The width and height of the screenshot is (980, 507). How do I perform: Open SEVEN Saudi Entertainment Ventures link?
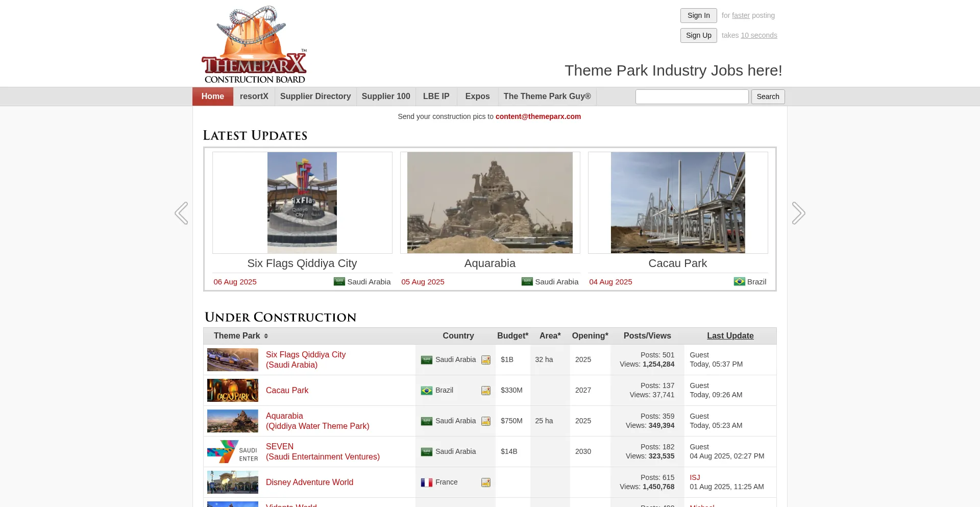coord(323,451)
